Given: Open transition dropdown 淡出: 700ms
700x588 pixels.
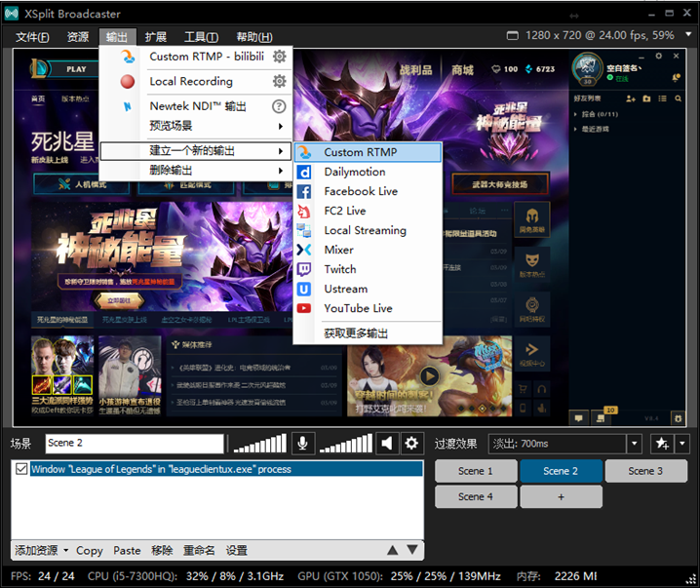Looking at the screenshot, I should click(565, 444).
